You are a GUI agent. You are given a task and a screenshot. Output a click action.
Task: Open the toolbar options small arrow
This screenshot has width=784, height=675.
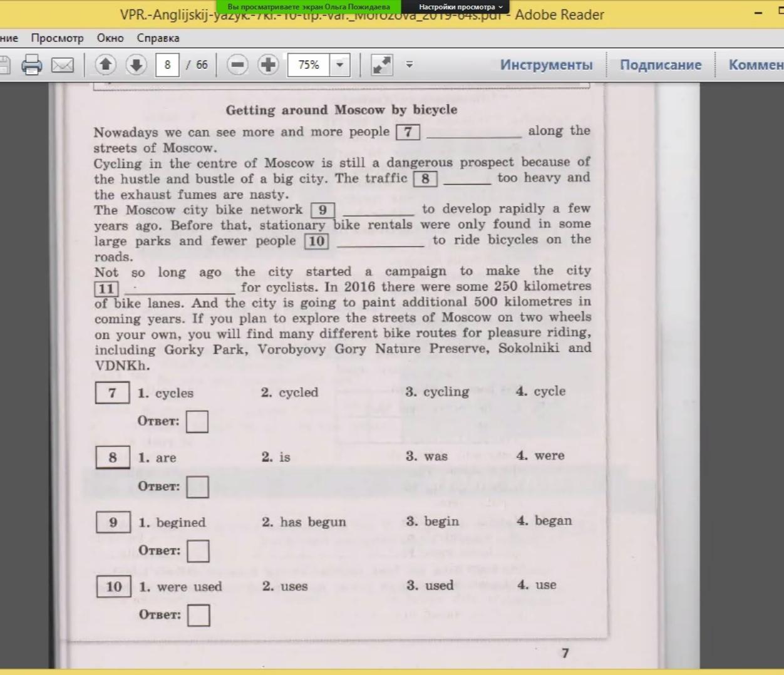point(410,64)
